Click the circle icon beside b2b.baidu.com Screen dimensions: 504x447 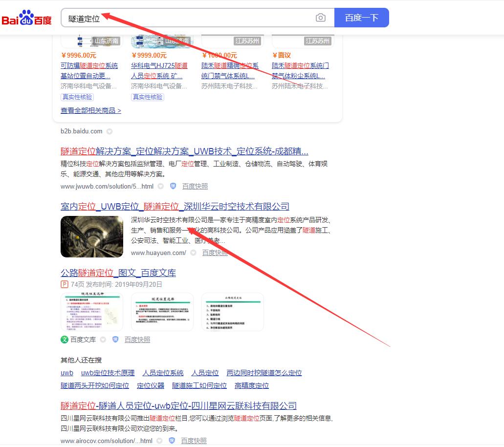110,131
